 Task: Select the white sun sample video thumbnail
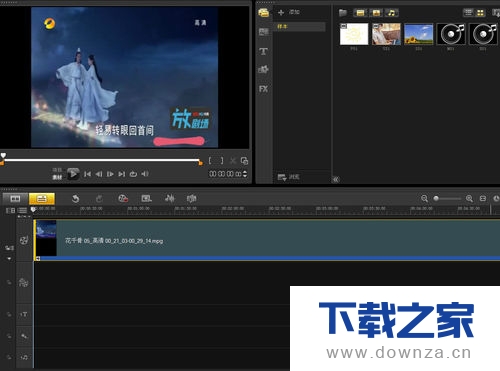pos(354,34)
